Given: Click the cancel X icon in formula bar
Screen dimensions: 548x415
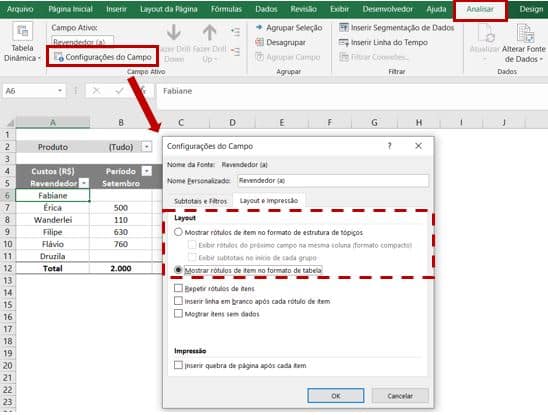Looking at the screenshot, I should tap(96, 91).
